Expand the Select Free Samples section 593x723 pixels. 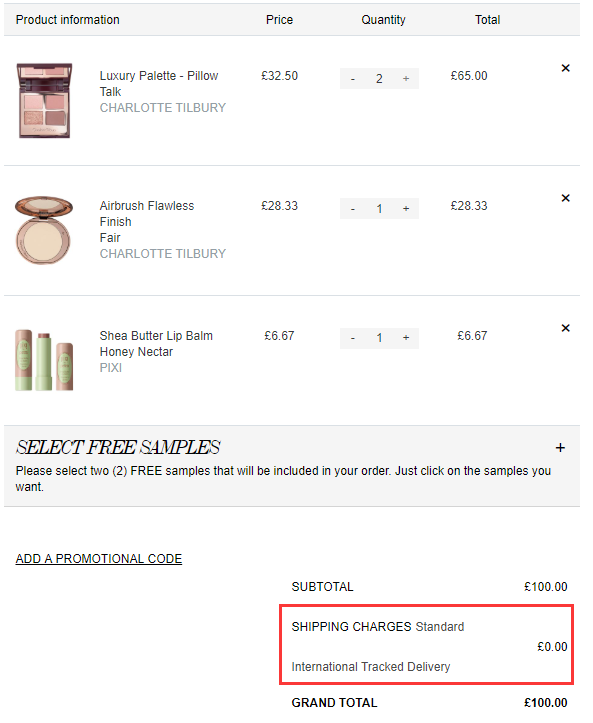[560, 448]
